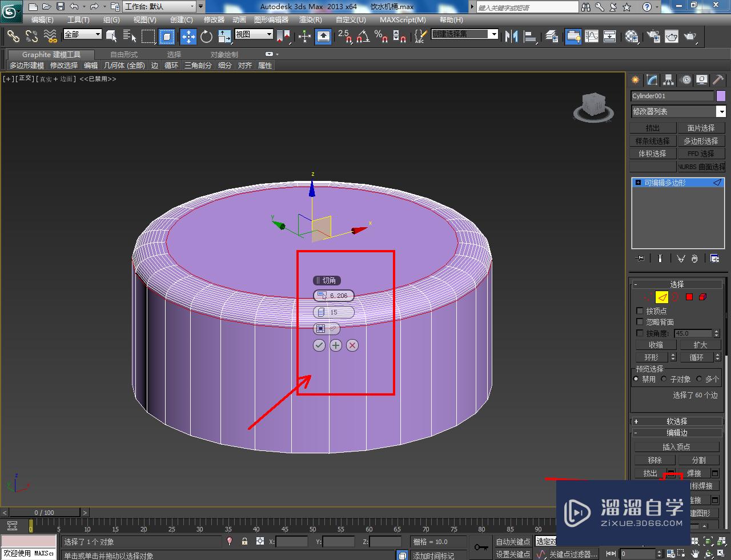The height and width of the screenshot is (560, 731).
Task: Activate the Select and Rotate tool
Action: click(206, 37)
